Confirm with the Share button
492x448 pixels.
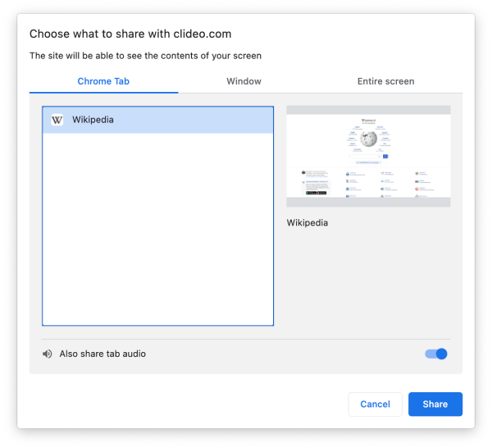[435, 404]
